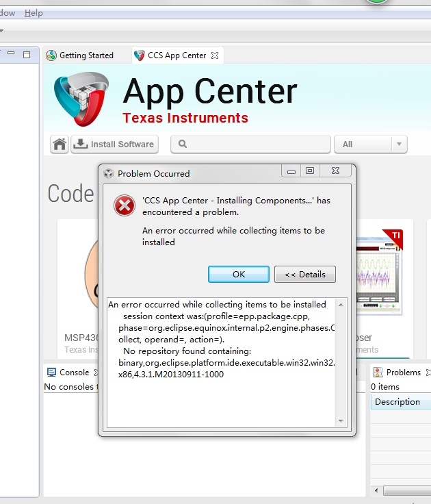Maximize the left side panel

(x=27, y=55)
